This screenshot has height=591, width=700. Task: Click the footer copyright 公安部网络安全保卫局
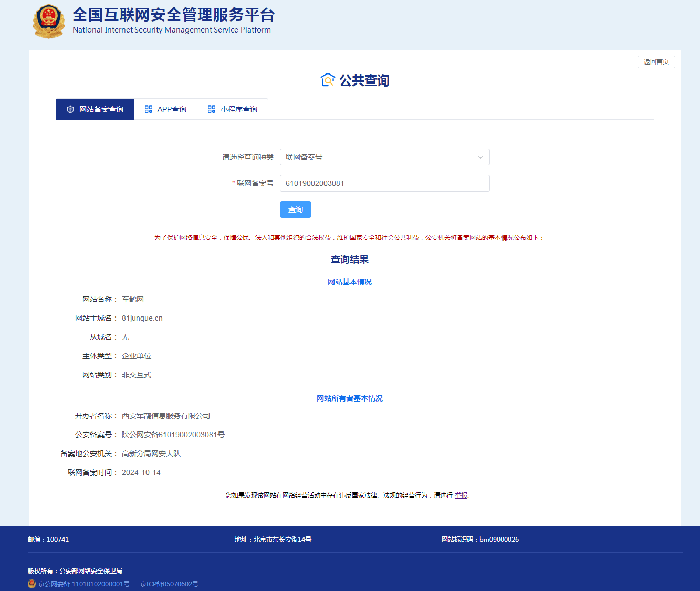[91, 571]
